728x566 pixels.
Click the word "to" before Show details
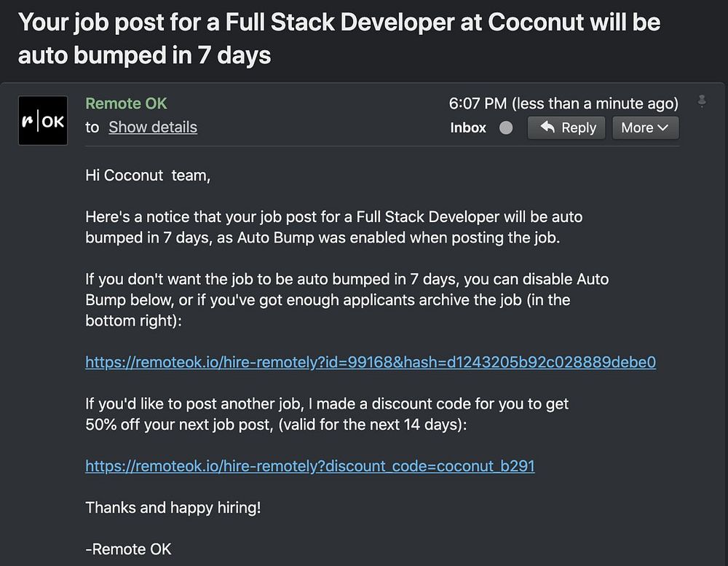coord(92,127)
